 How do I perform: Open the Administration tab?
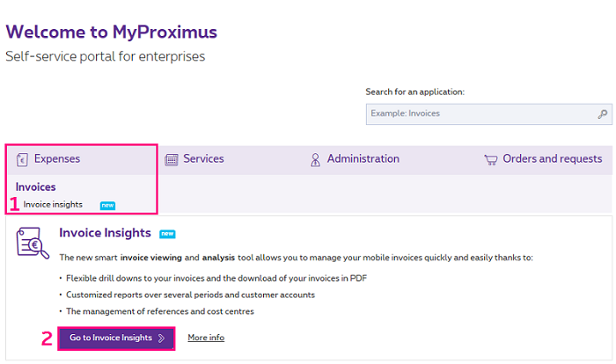point(363,159)
